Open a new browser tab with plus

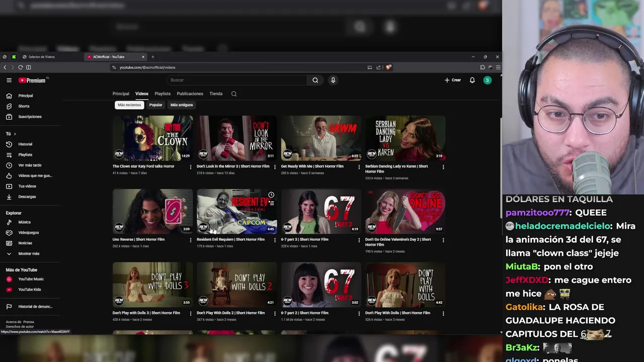tap(153, 57)
